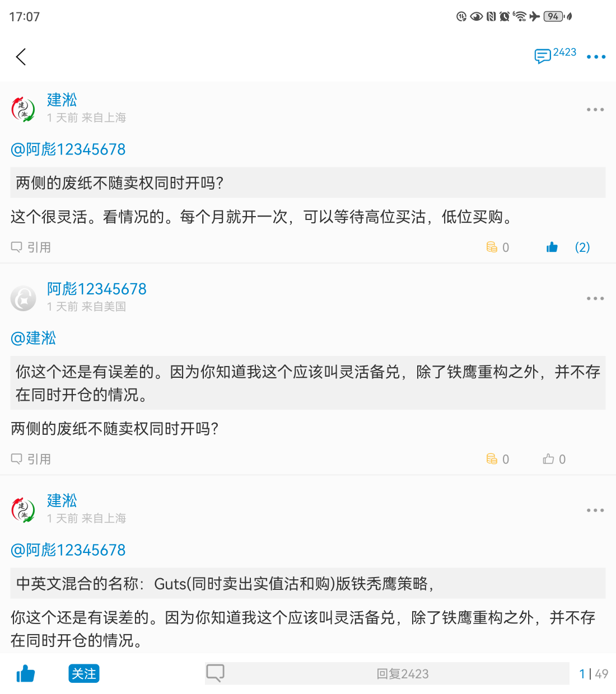Tap the reply bubble icon in bottom bar
This screenshot has height=694, width=616.
215,673
